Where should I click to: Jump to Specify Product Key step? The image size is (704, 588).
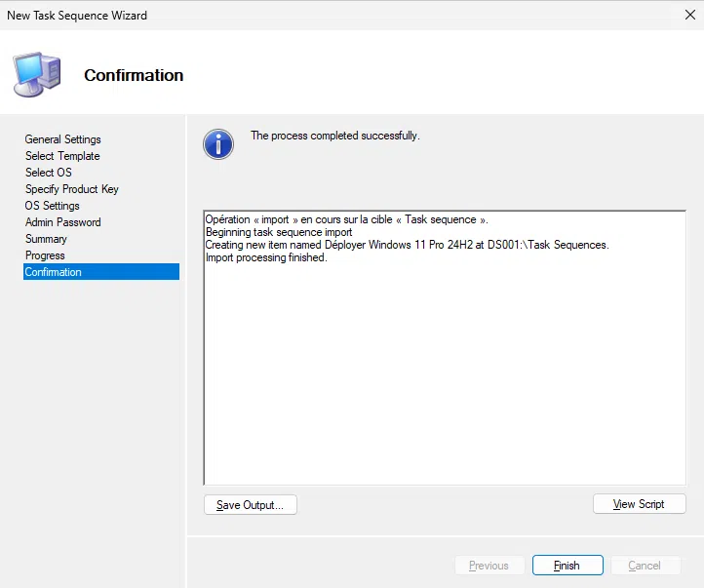point(72,189)
